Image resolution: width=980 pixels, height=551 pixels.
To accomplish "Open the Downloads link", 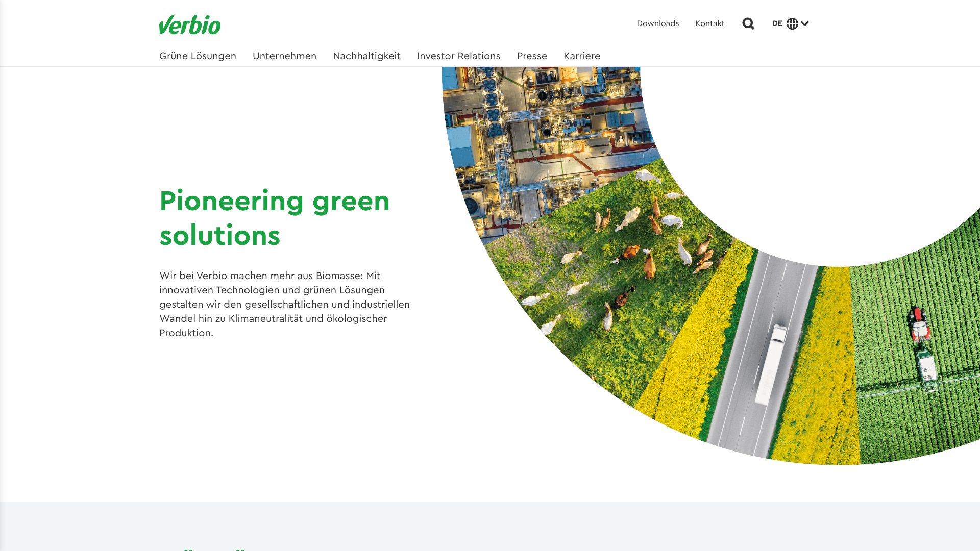I will (x=657, y=23).
